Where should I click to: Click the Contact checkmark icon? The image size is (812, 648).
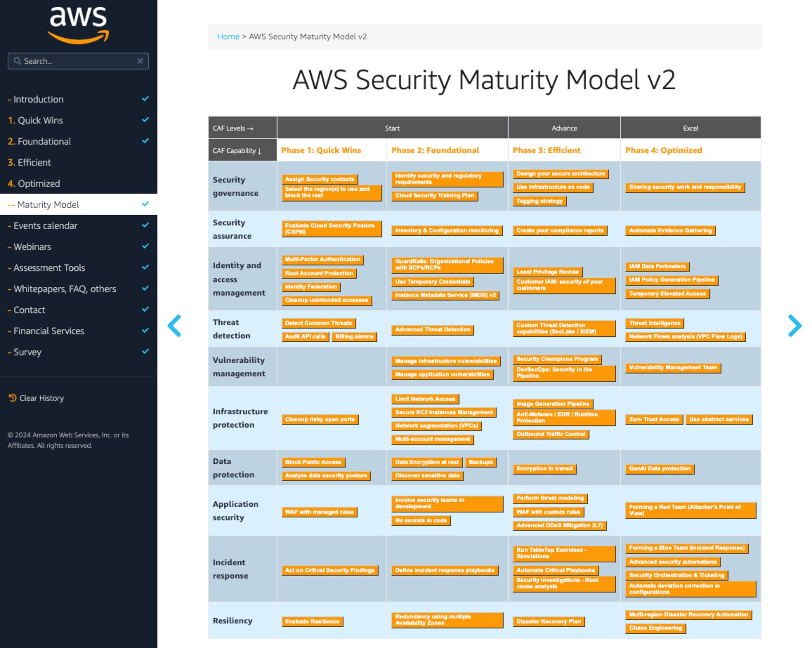point(145,310)
